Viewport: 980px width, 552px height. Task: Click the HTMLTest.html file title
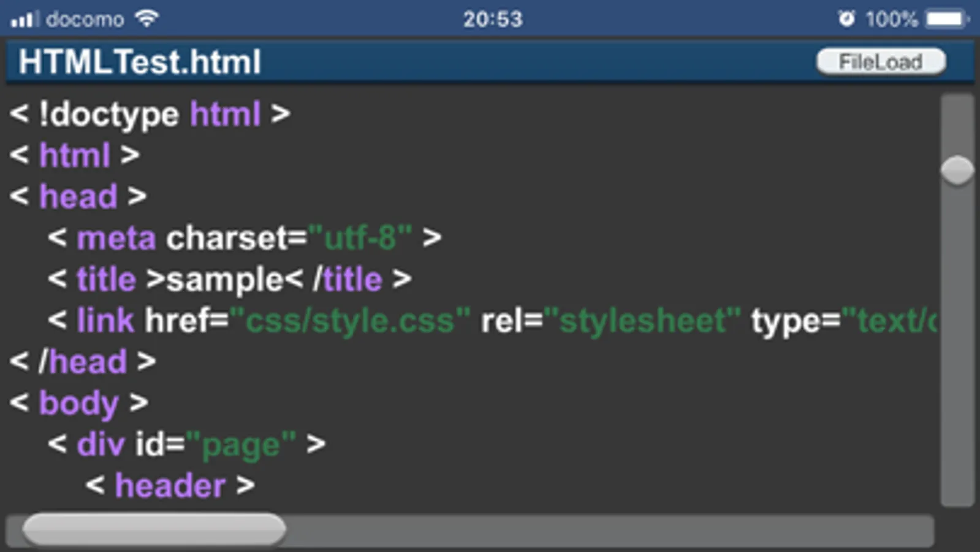140,62
